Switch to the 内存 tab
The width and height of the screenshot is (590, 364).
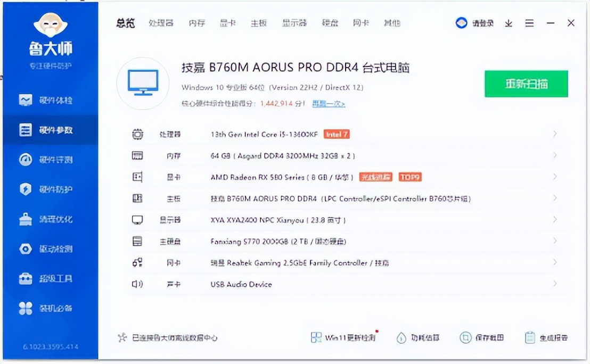(196, 23)
